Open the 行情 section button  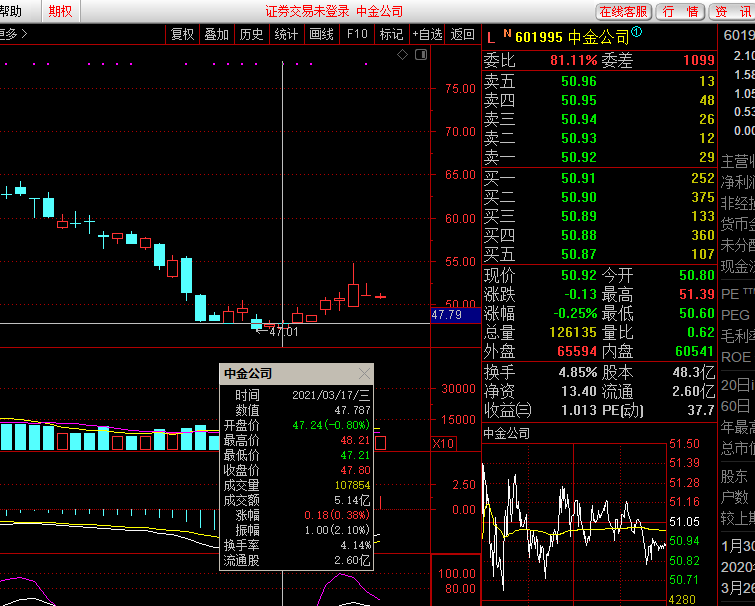680,12
